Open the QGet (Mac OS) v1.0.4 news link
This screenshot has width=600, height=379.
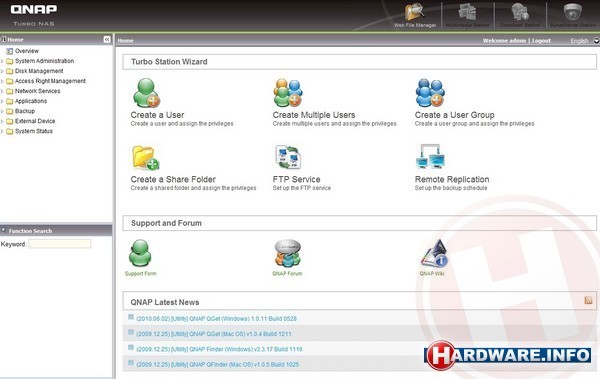pos(214,334)
